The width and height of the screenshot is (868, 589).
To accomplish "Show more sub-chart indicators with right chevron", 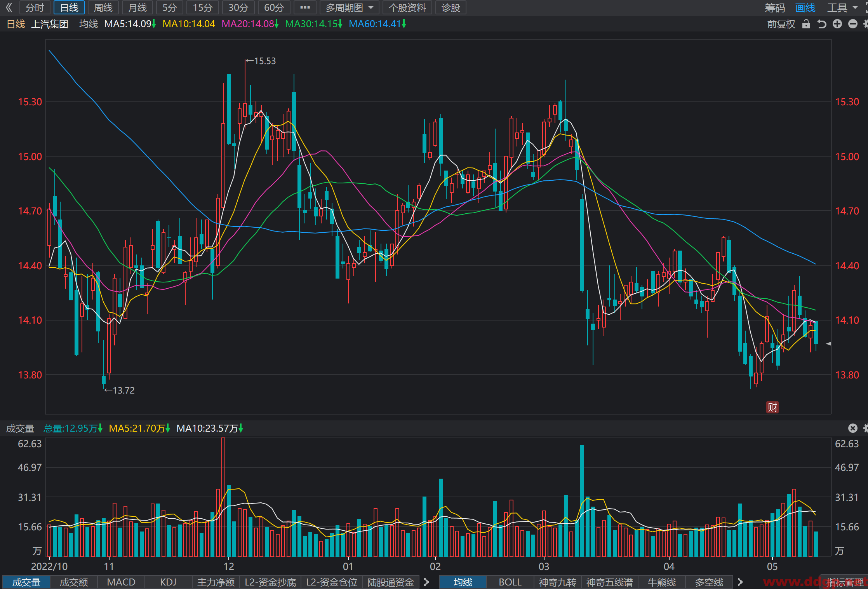I will click(x=426, y=582).
